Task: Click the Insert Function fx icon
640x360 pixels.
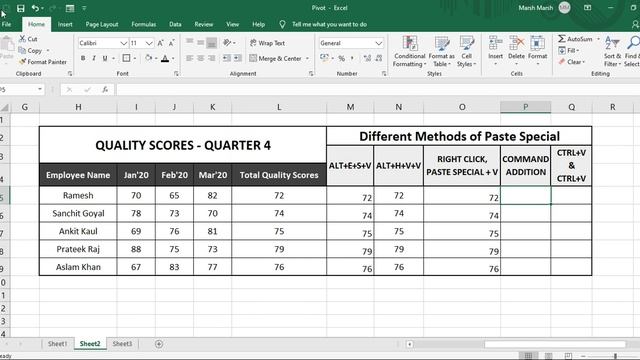Action: (105, 89)
